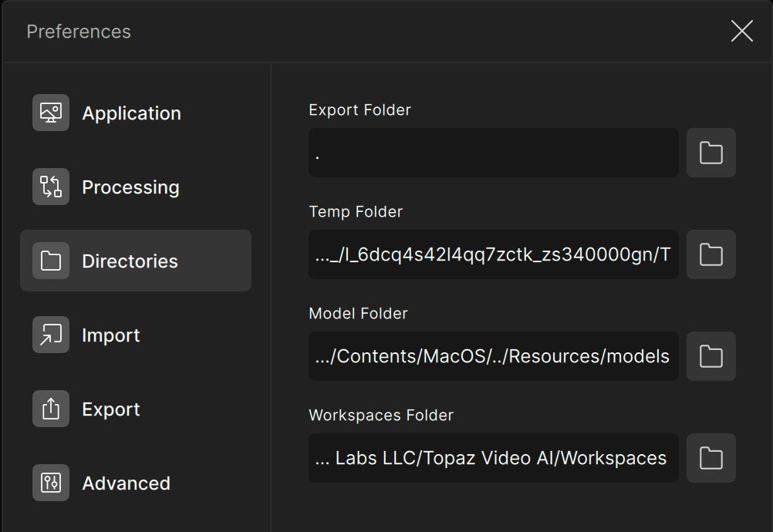Screen dimensions: 773x532
Task: Show Export preferences
Action: (x=111, y=409)
